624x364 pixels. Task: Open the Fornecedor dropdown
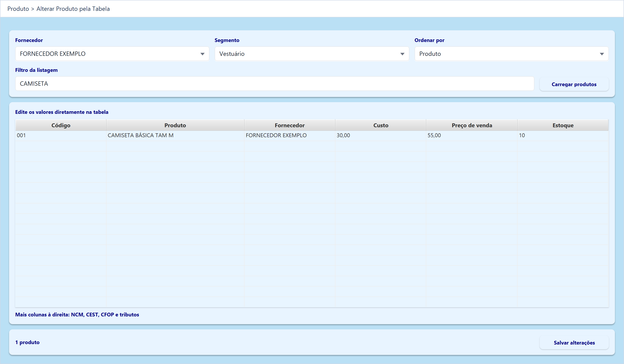coord(112,54)
